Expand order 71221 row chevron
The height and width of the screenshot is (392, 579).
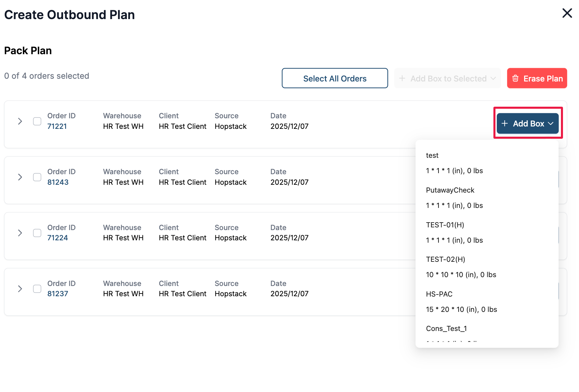(20, 121)
